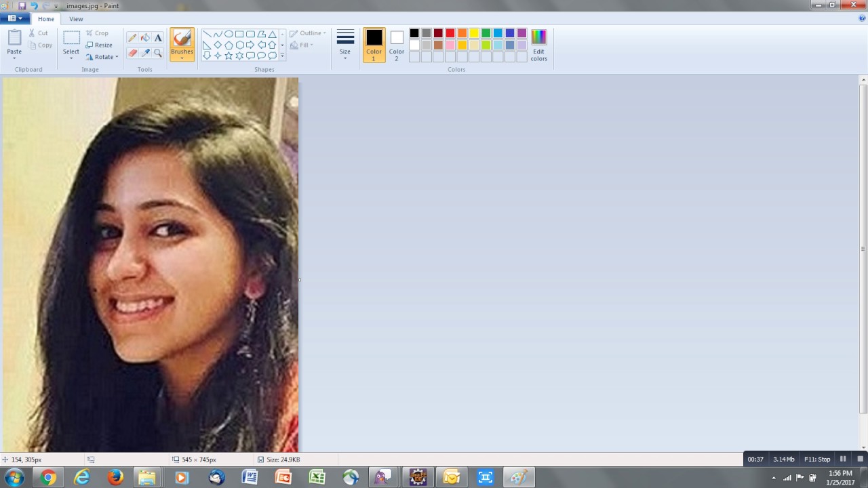The image size is (868, 488).
Task: Pick the purple color swatch
Action: click(522, 33)
